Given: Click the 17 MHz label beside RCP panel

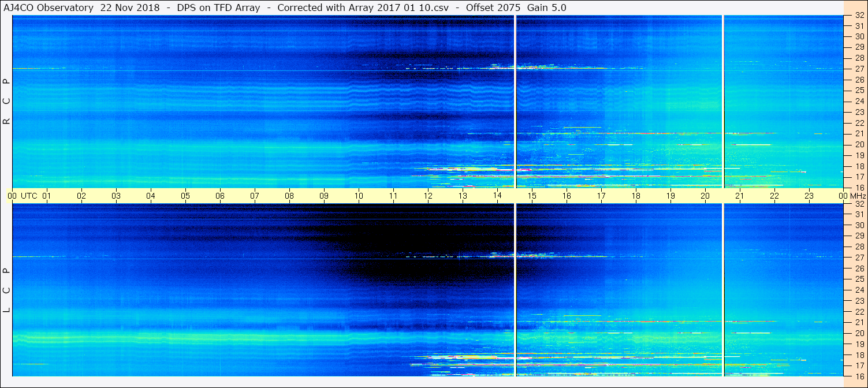Looking at the screenshot, I should (859, 177).
